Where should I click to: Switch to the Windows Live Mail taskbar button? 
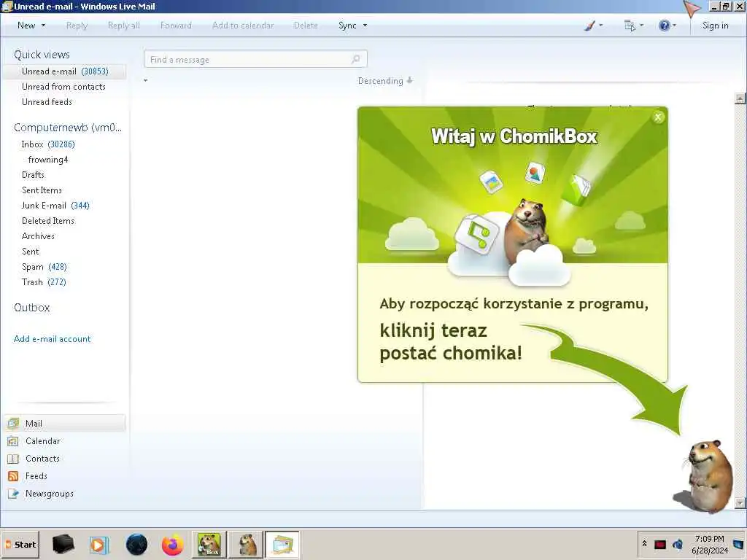click(282, 545)
